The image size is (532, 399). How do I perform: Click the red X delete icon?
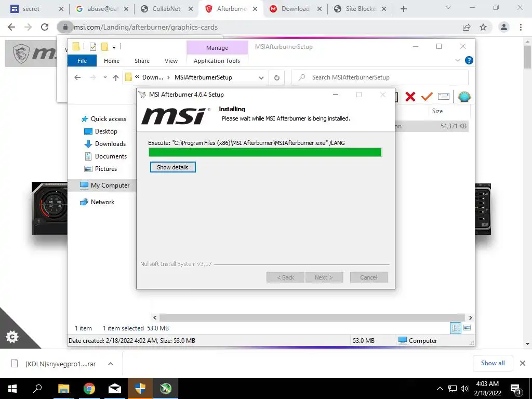pos(410,97)
